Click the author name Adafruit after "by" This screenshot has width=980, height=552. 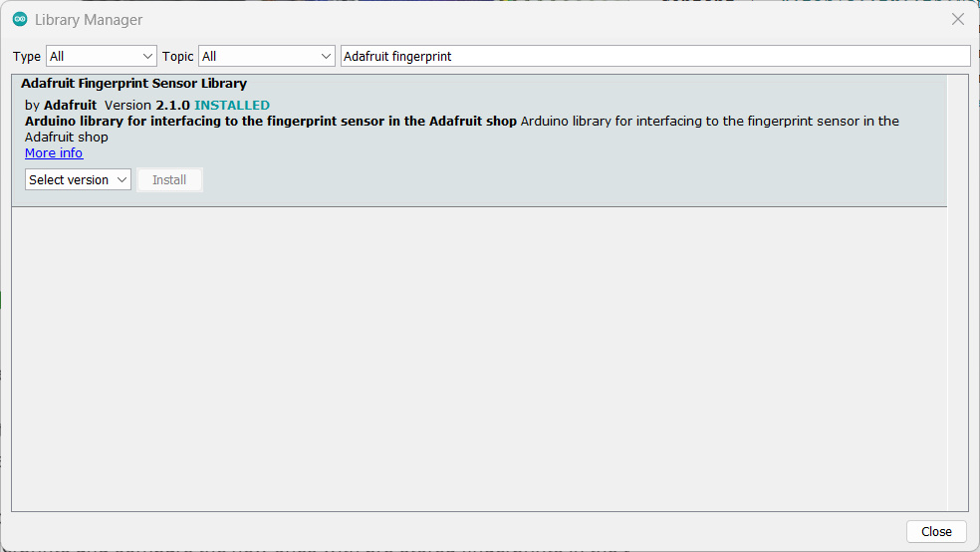tap(70, 105)
